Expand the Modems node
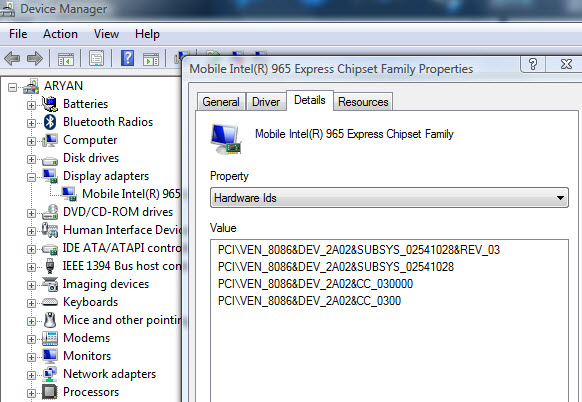This screenshot has width=582, height=402. click(x=31, y=339)
